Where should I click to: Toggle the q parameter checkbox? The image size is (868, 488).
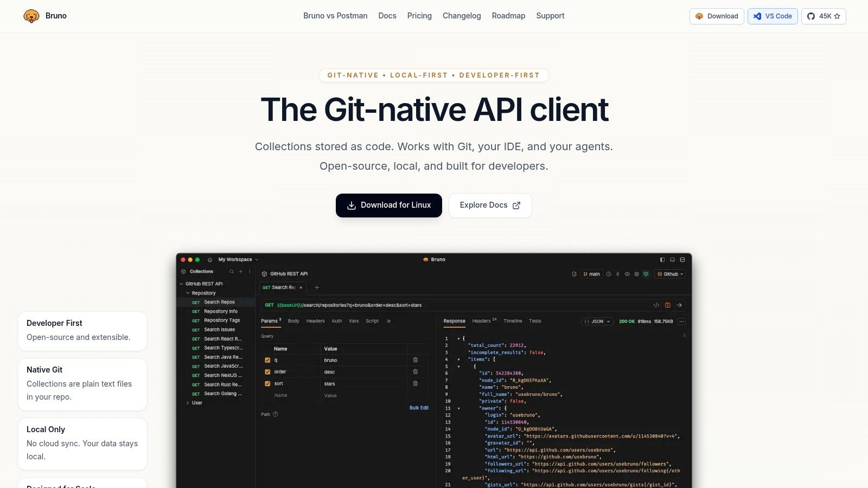click(267, 360)
